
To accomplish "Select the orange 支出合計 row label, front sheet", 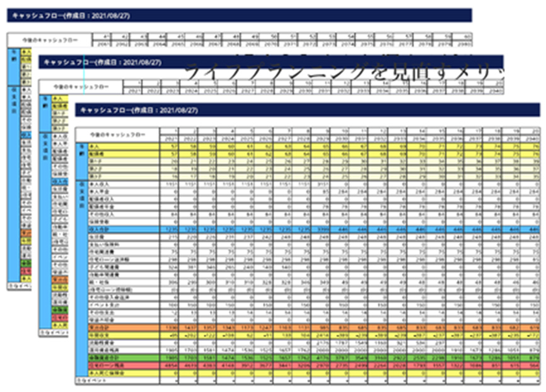I will click(x=124, y=328).
